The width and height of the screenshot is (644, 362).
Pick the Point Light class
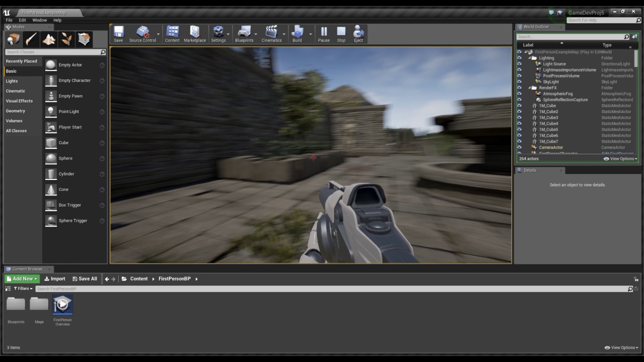74,112
